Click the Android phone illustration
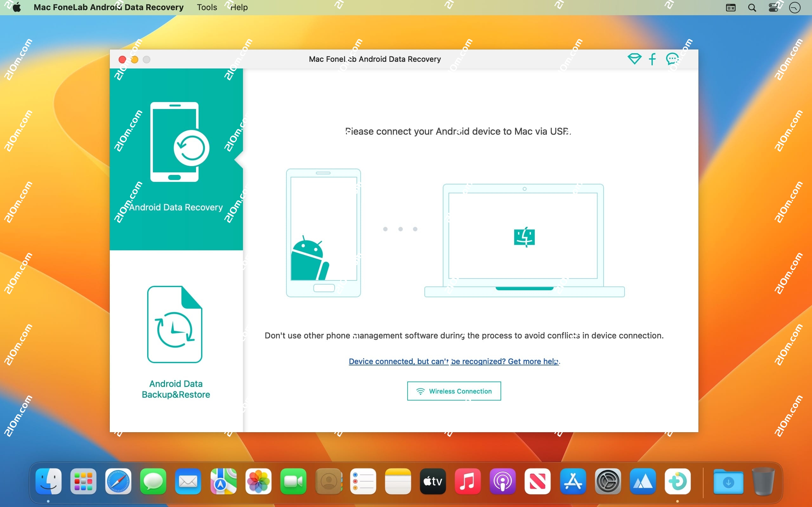The height and width of the screenshot is (507, 812). (x=323, y=231)
